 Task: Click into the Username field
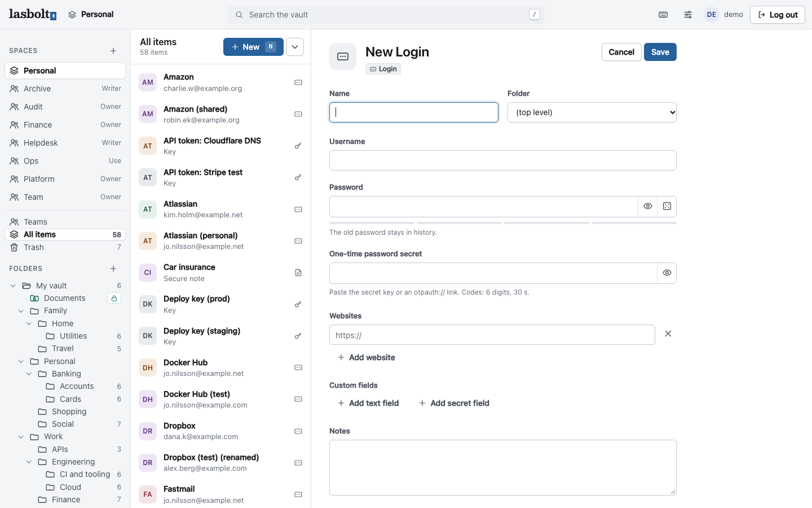tap(503, 160)
